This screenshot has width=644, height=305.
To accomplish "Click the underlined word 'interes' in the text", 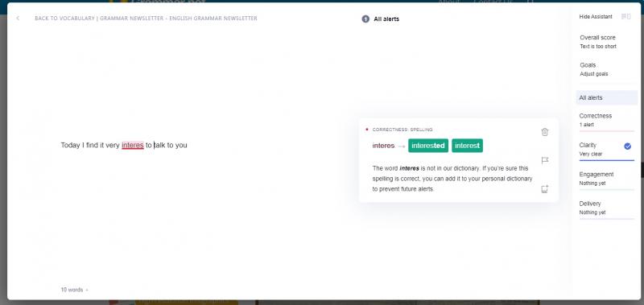I will click(x=133, y=146).
